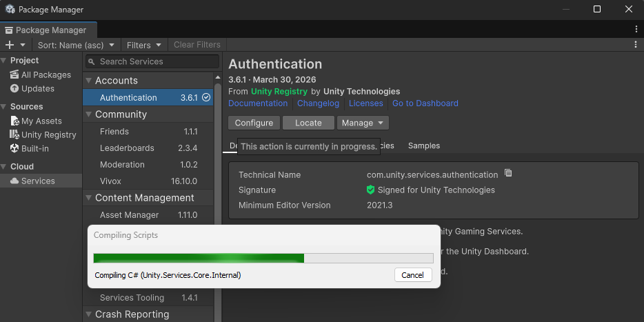Image resolution: width=644 pixels, height=322 pixels.
Task: Collapse the Sources section
Action: (3, 107)
